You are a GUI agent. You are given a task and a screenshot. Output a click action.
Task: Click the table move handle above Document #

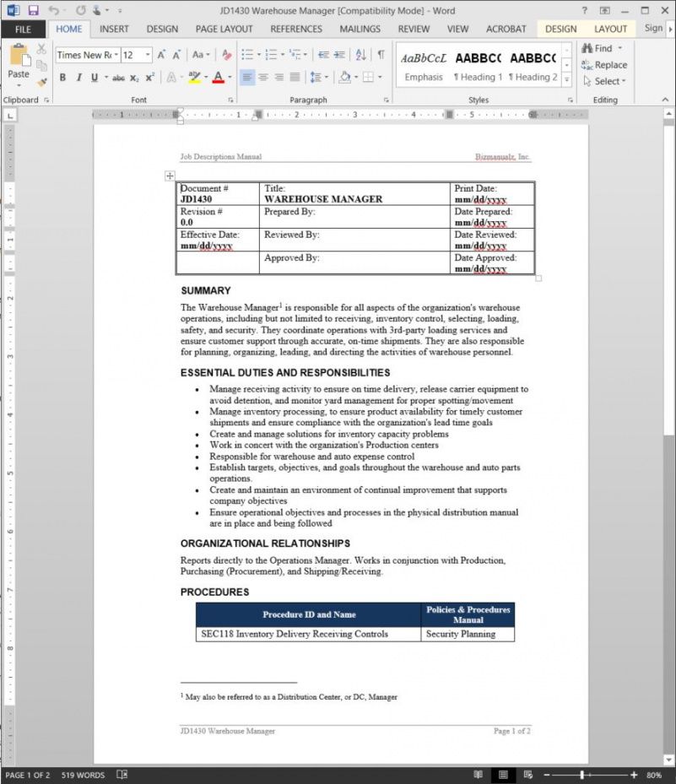click(170, 176)
